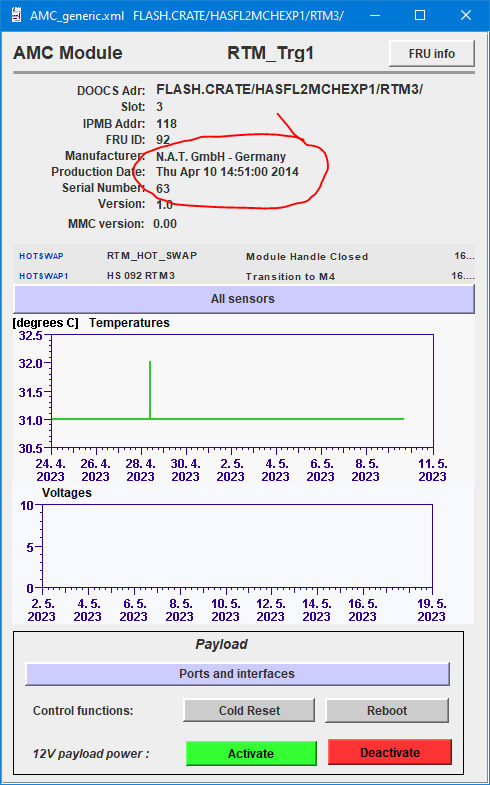Open the FRU info panel
The height and width of the screenshot is (785, 490).
coord(431,54)
